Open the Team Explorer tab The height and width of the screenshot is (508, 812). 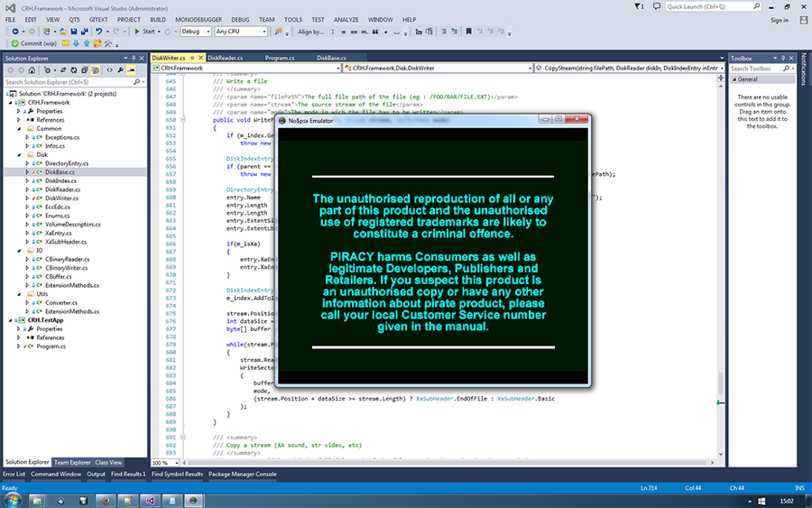tap(72, 462)
